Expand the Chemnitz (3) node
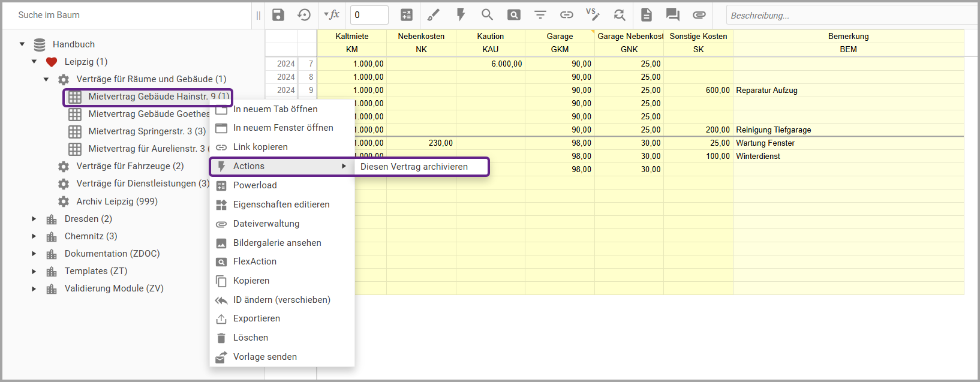This screenshot has width=980, height=382. pos(34,236)
